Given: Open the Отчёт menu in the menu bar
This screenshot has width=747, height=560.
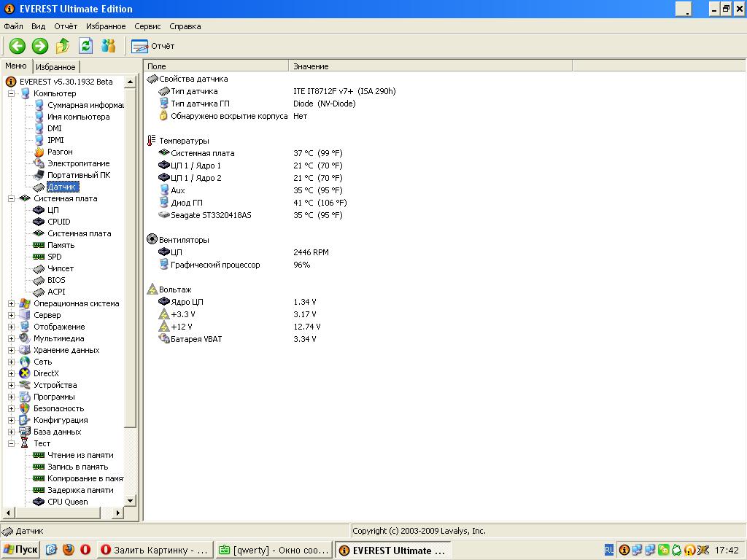Looking at the screenshot, I should (66, 26).
